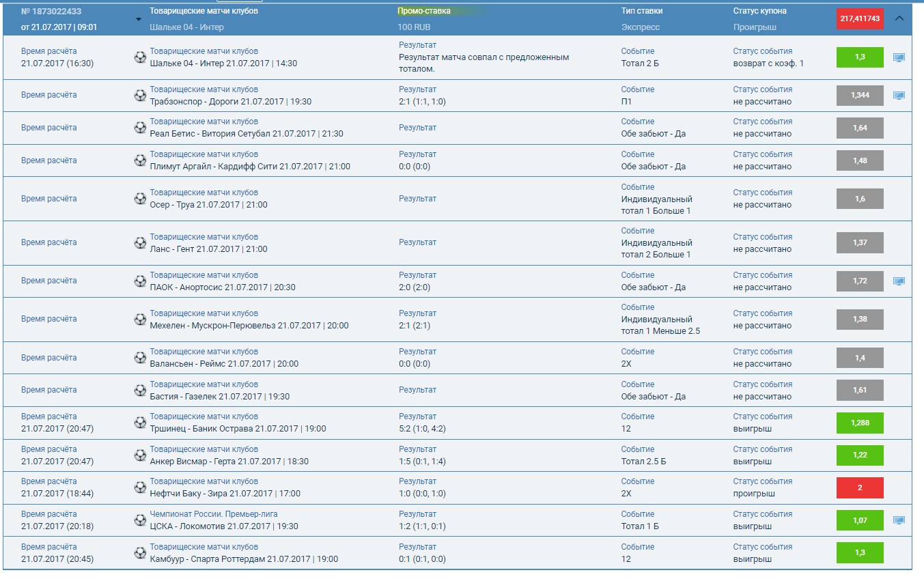
Task: Click status text проигрыш in Нефтчи Баку row
Action: click(754, 494)
